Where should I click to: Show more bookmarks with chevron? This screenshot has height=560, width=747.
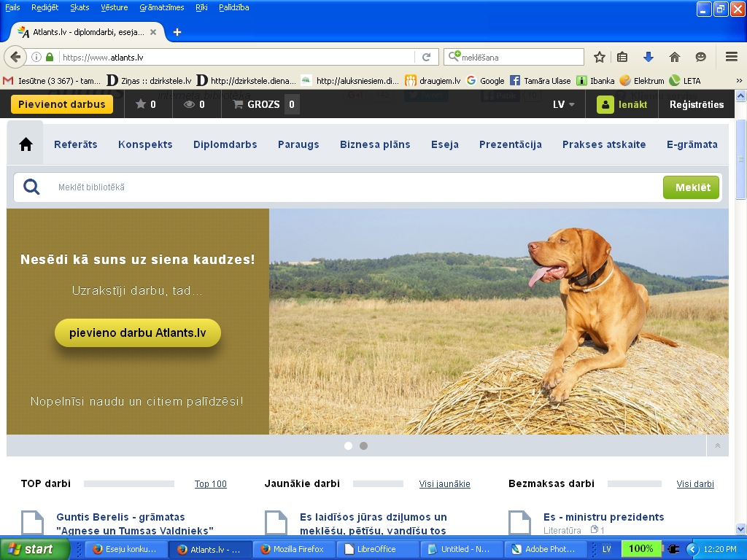click(x=738, y=81)
